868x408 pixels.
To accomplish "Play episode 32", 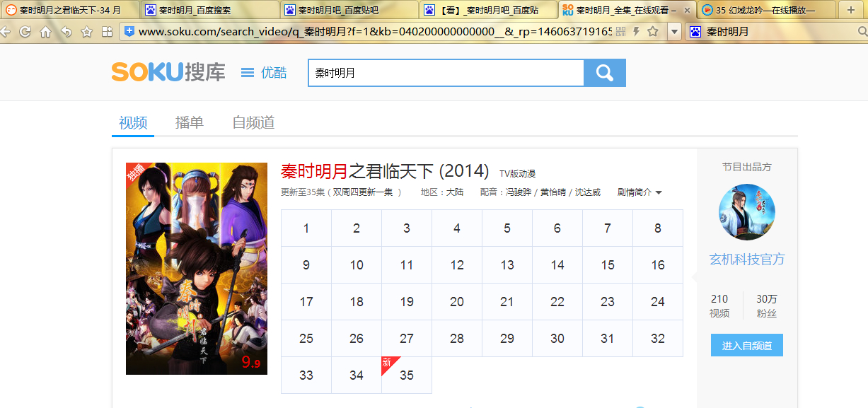I will (658, 339).
